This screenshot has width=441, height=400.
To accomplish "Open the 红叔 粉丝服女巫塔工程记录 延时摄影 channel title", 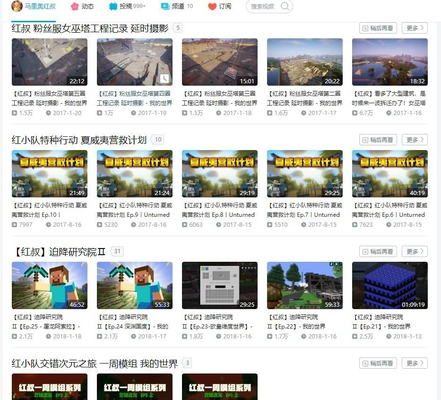I will click(90, 28).
